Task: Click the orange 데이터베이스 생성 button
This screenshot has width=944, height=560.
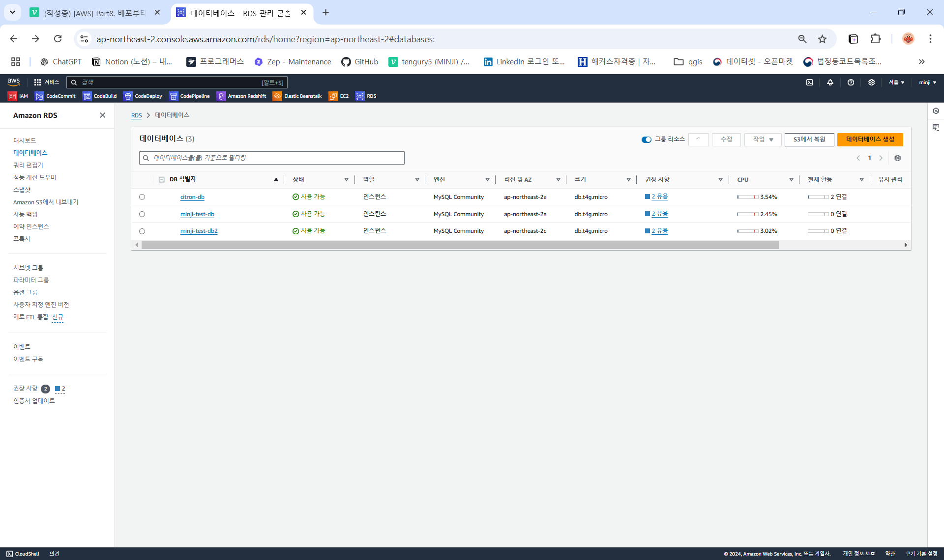Action: 870,140
